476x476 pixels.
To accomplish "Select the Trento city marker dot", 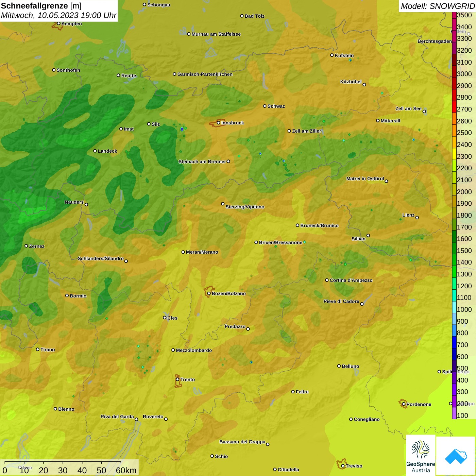I will 177,379.
